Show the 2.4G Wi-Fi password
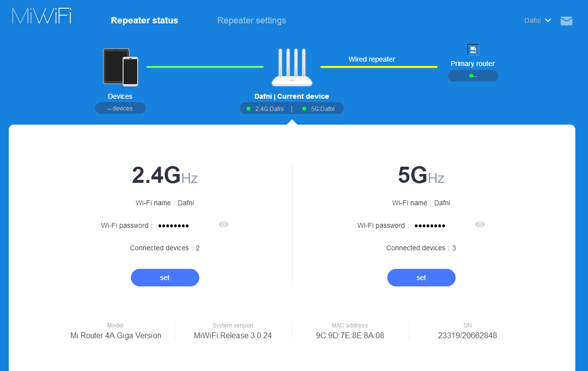588x371 pixels. click(x=224, y=224)
